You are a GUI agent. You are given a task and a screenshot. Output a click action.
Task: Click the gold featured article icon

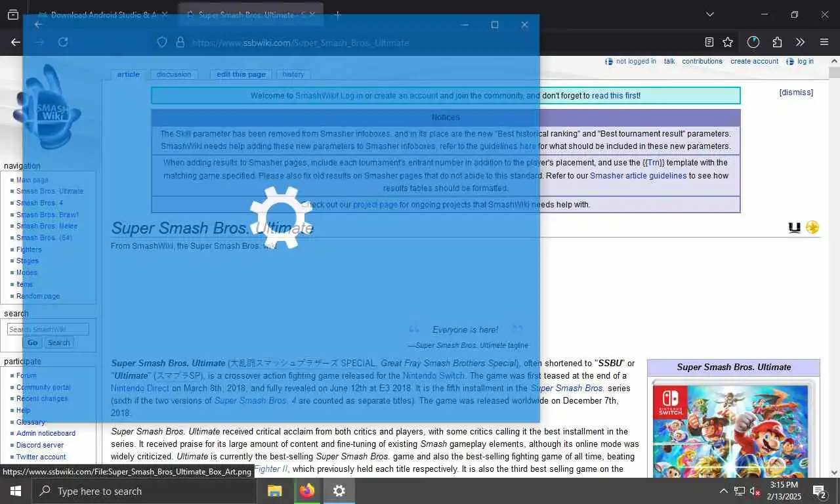(812, 227)
